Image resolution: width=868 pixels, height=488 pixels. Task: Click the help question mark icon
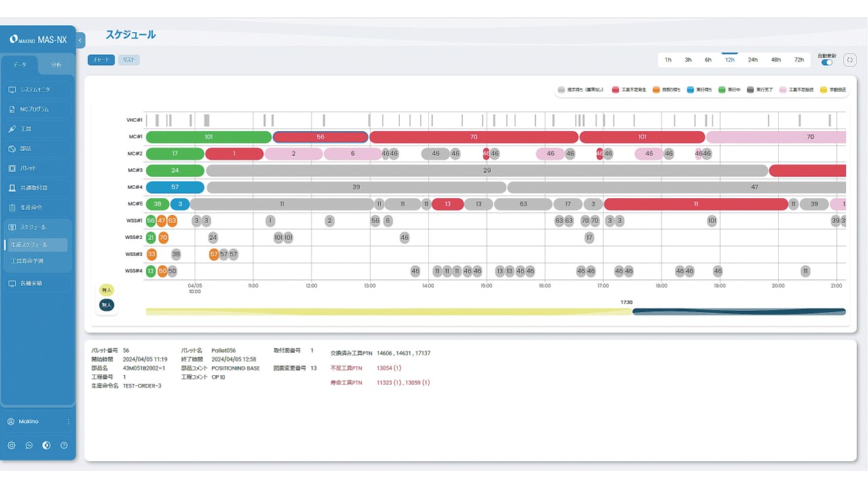64,445
